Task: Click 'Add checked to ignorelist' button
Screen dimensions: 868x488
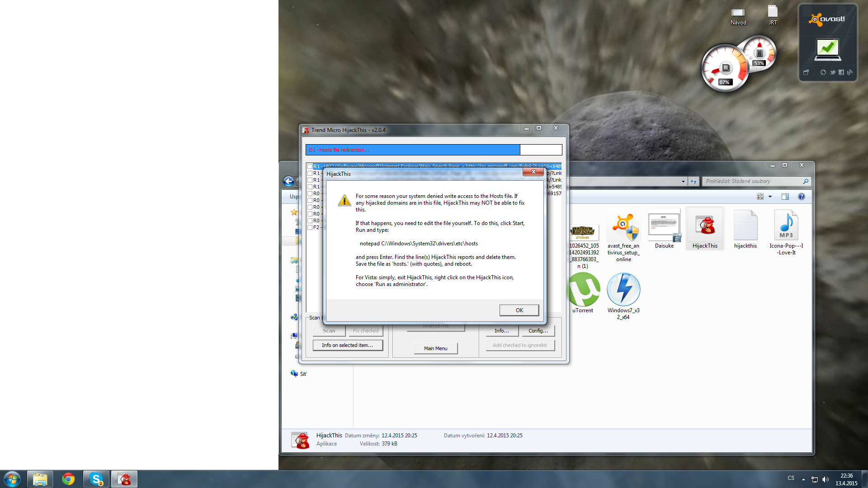Action: tap(520, 345)
